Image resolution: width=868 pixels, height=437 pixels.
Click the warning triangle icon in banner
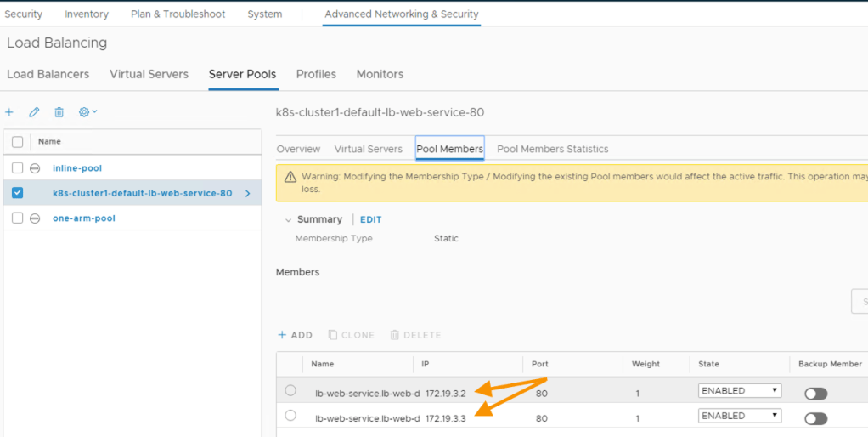tap(290, 177)
